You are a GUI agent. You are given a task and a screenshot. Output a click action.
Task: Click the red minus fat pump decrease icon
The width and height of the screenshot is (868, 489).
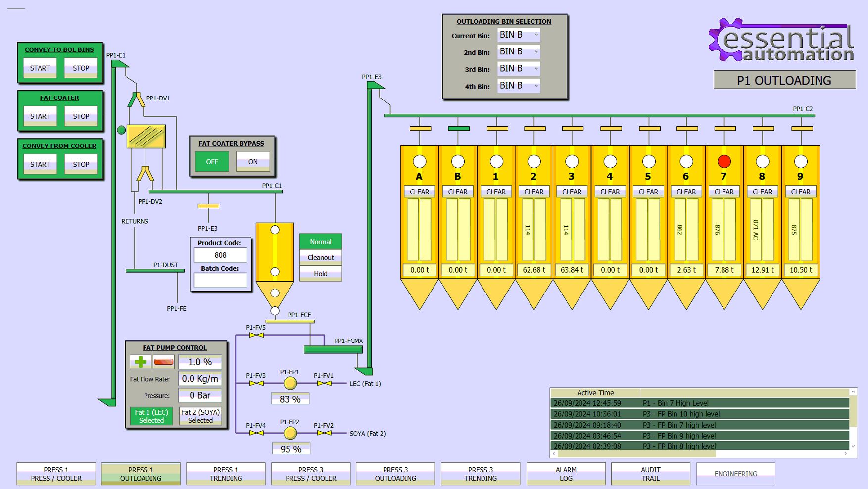click(x=164, y=362)
